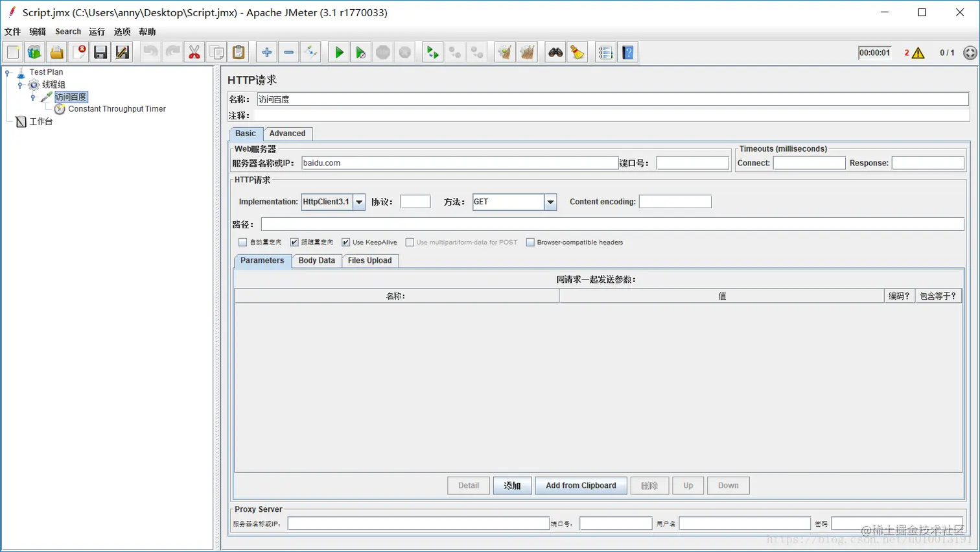The image size is (980, 552).
Task: Collapse all tree nodes with minus icon
Action: (289, 53)
